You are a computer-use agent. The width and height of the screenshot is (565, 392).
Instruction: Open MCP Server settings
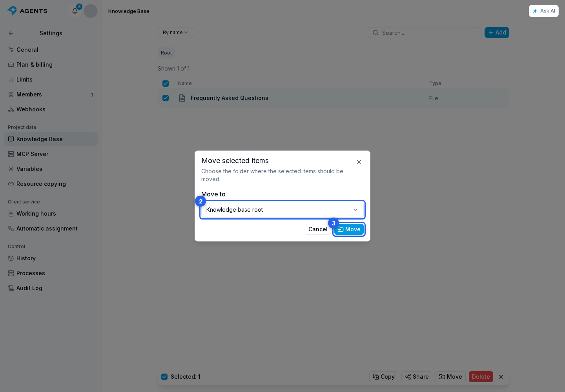pos(51,154)
